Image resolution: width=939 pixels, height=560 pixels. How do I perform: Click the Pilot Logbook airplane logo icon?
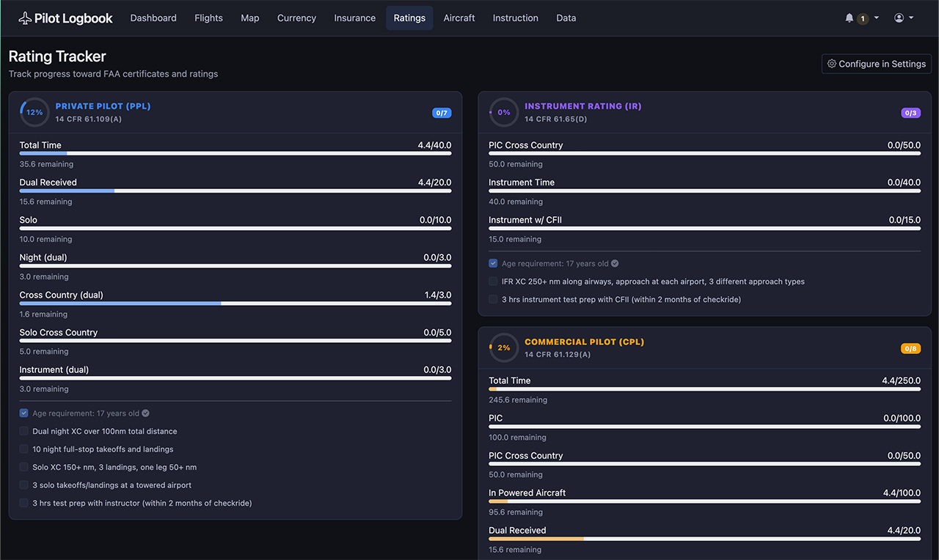click(25, 18)
